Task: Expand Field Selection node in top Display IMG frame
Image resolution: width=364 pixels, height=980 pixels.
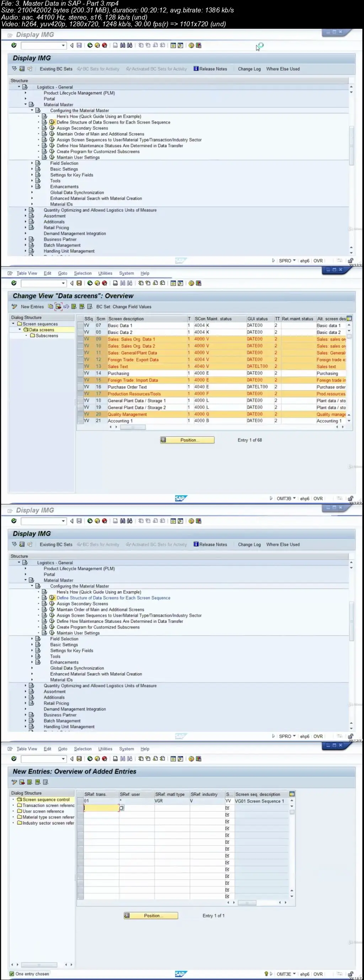Action: click(x=32, y=163)
